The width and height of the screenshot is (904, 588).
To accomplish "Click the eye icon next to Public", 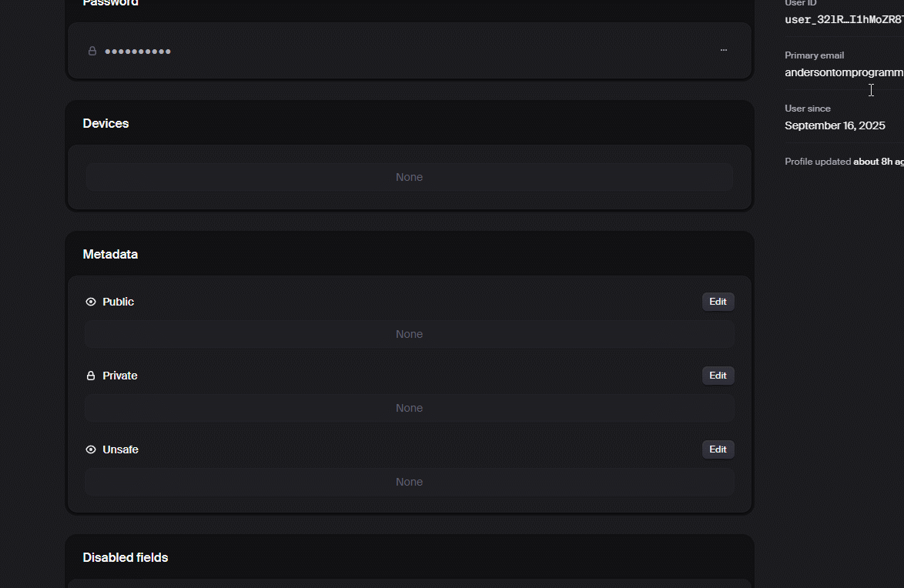I will coord(91,302).
